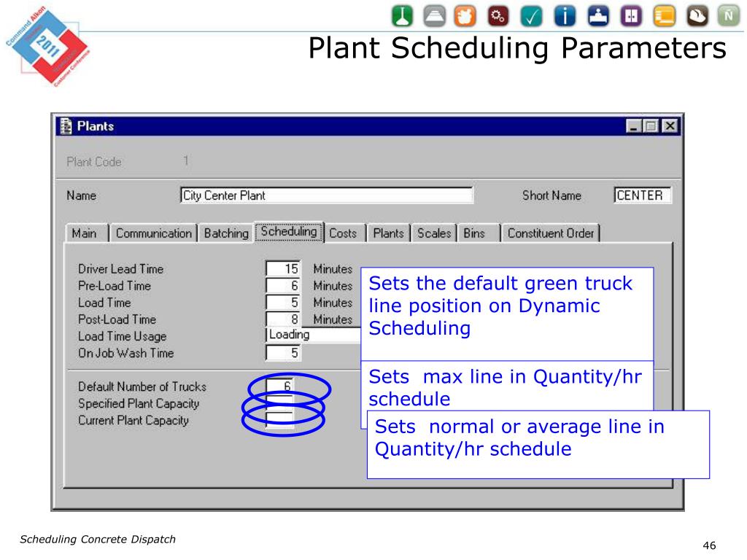This screenshot has width=747, height=560.
Task: Click the navy person-at-desk icon
Action: [x=598, y=16]
